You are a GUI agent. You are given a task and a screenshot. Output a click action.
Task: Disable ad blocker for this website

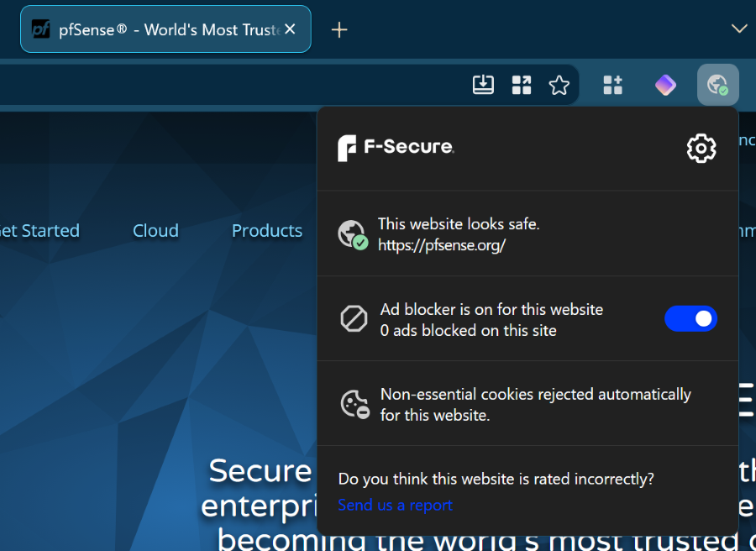pyautogui.click(x=690, y=318)
